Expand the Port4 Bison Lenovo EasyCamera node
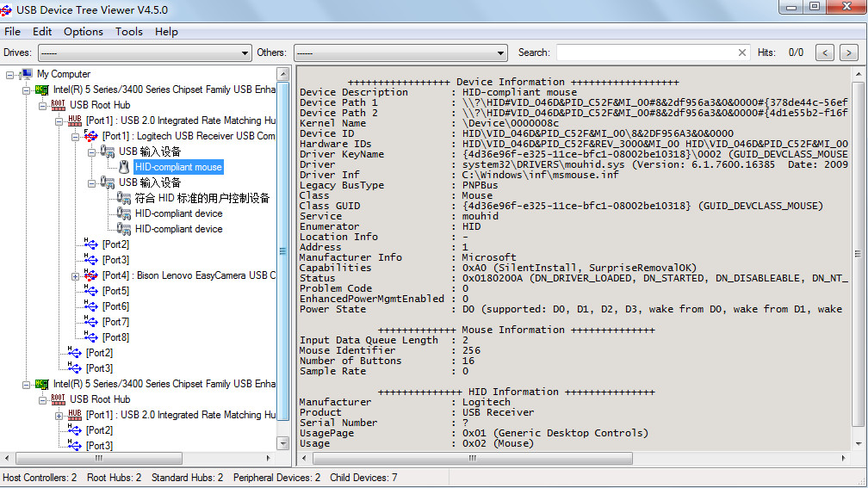Screen dimensions: 868x488 [x=75, y=276]
